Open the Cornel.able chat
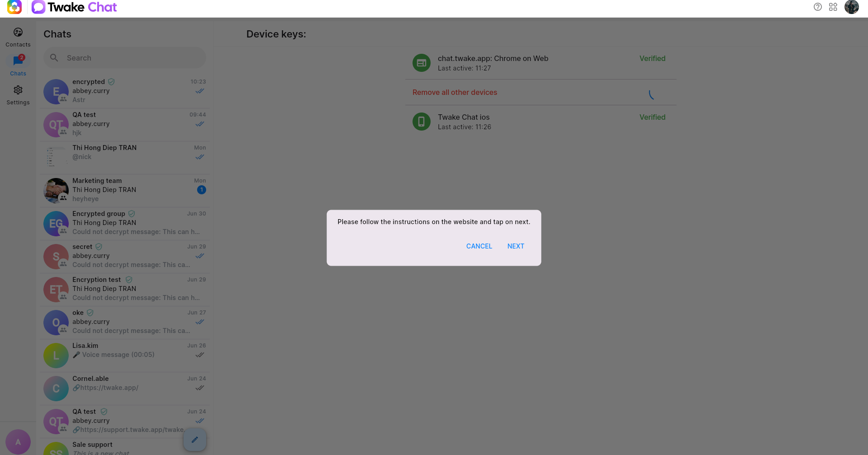Image resolution: width=868 pixels, height=455 pixels. [x=125, y=389]
